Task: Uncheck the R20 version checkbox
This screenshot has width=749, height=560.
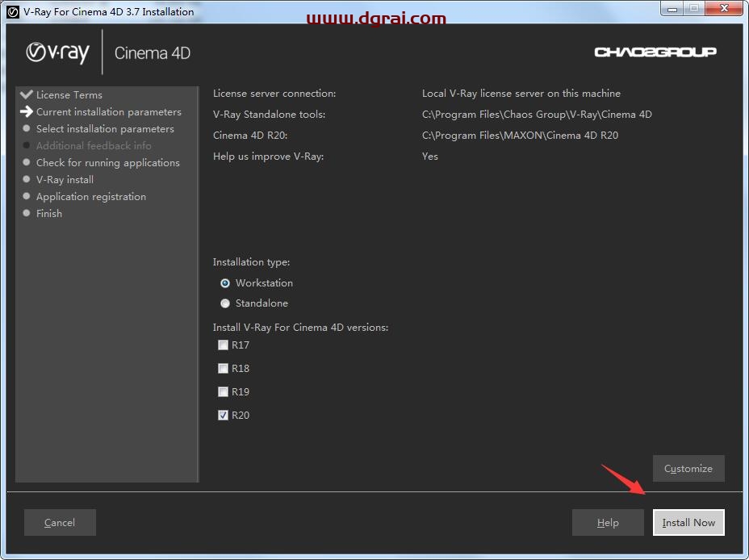Action: click(x=224, y=416)
